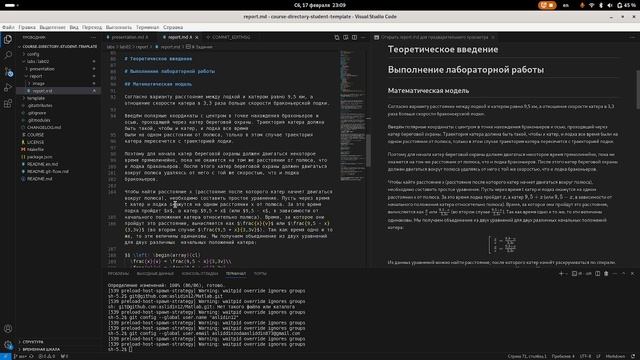This screenshot has height=360, width=640.
Task: Click the notifications bell in the status bar
Action: [x=633, y=356]
